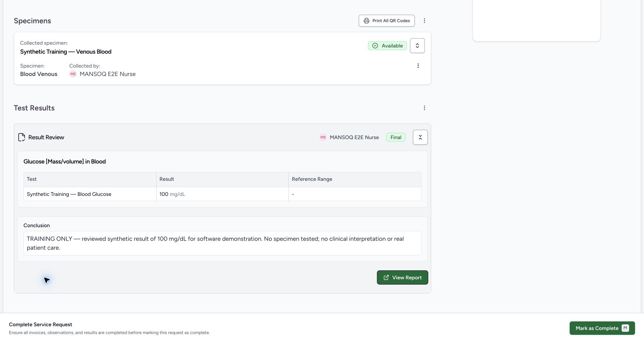Click the Reference Range column header
The height and width of the screenshot is (343, 644).
(355, 180)
